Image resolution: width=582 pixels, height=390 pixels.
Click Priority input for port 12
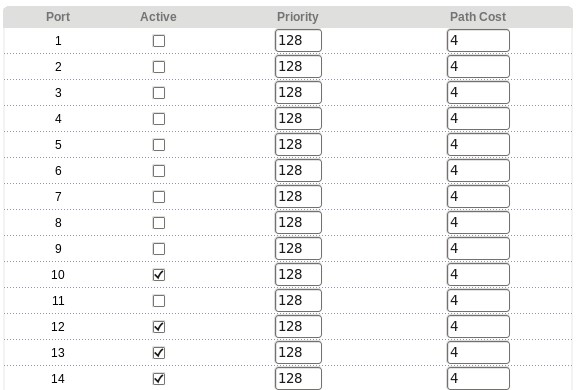(x=298, y=326)
